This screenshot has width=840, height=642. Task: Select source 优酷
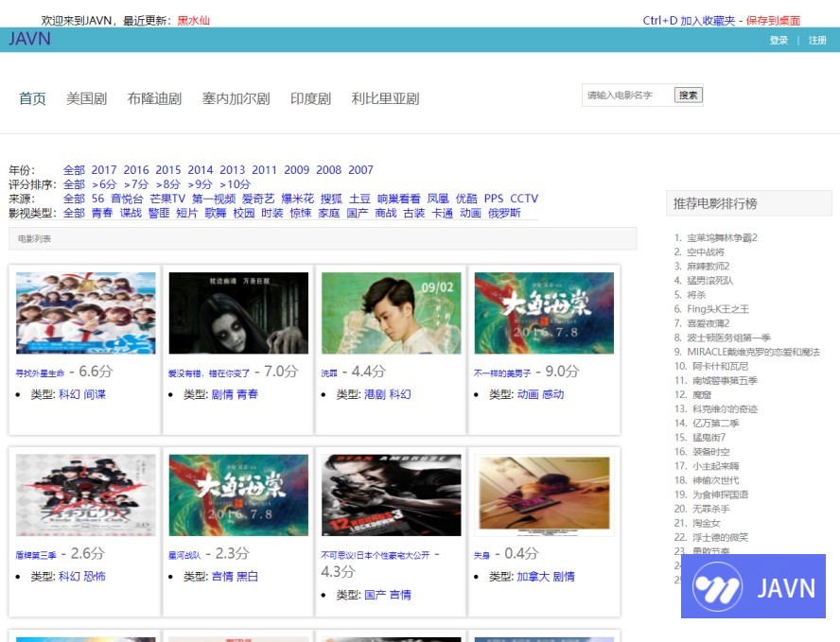coord(466,199)
